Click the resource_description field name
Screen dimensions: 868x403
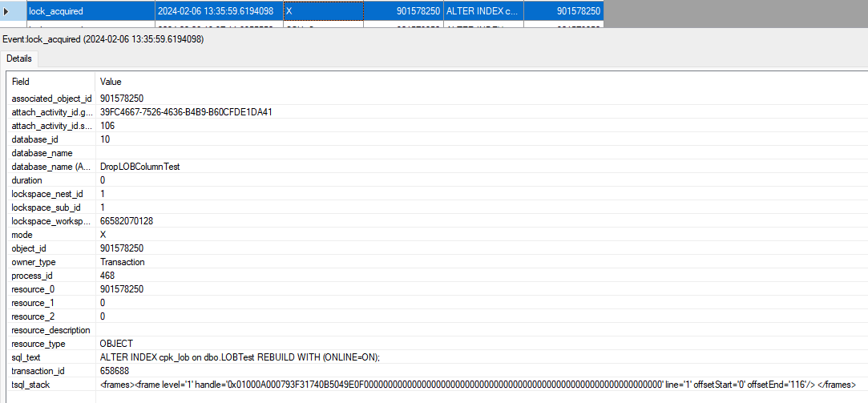[x=50, y=330]
